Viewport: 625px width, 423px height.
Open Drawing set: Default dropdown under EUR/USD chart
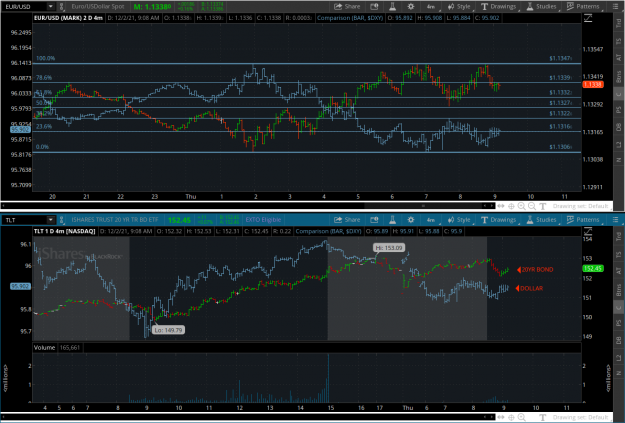[580, 206]
